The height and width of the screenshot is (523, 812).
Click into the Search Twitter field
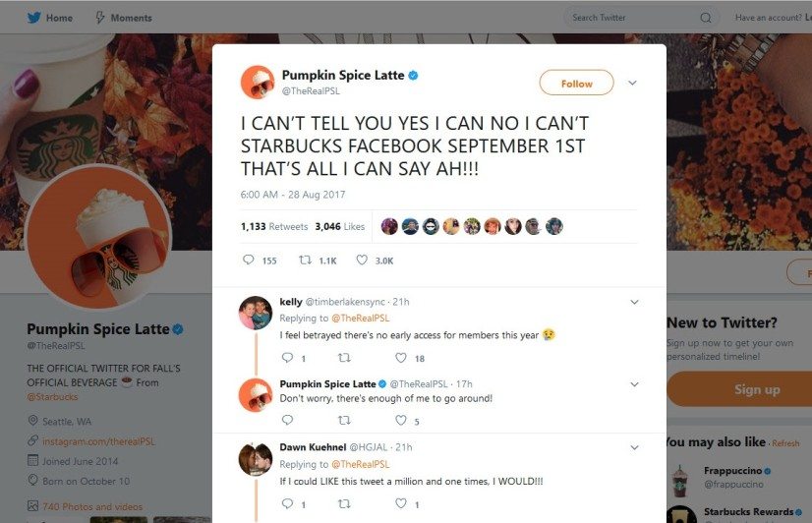(x=629, y=18)
